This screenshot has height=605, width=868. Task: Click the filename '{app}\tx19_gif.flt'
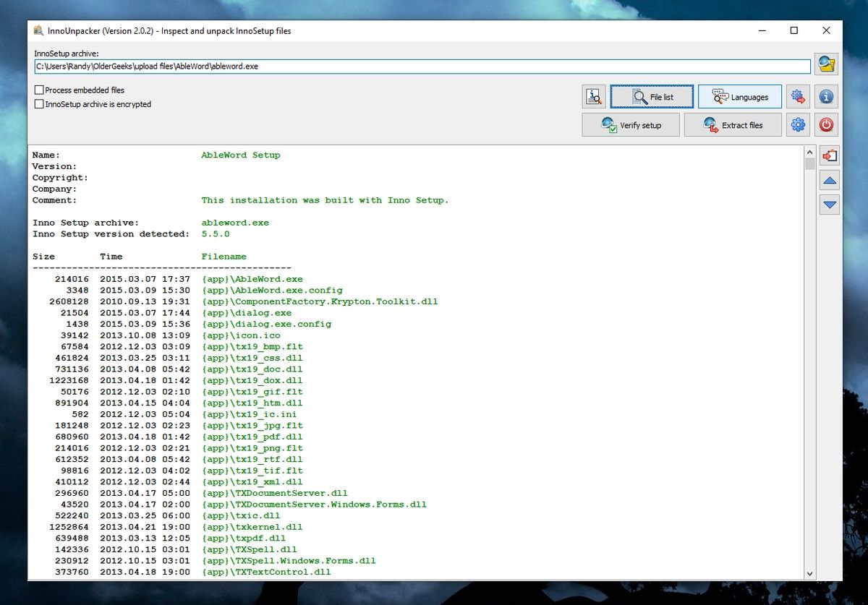tap(252, 392)
